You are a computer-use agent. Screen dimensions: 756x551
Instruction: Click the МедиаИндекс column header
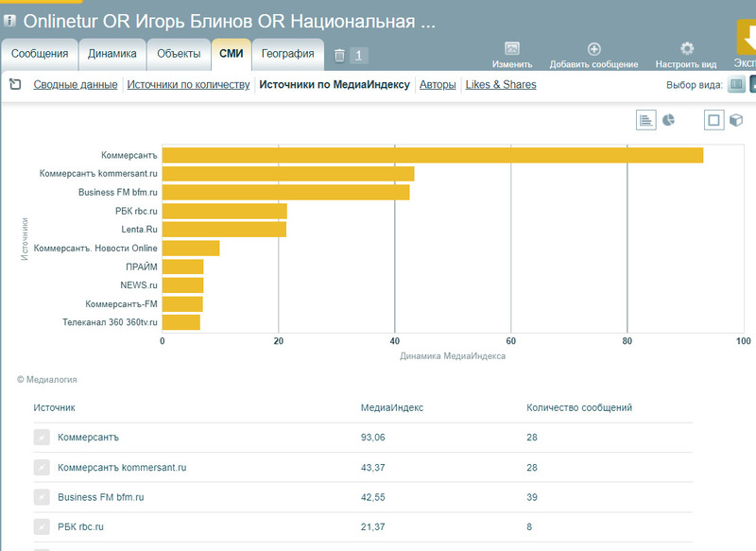click(392, 408)
